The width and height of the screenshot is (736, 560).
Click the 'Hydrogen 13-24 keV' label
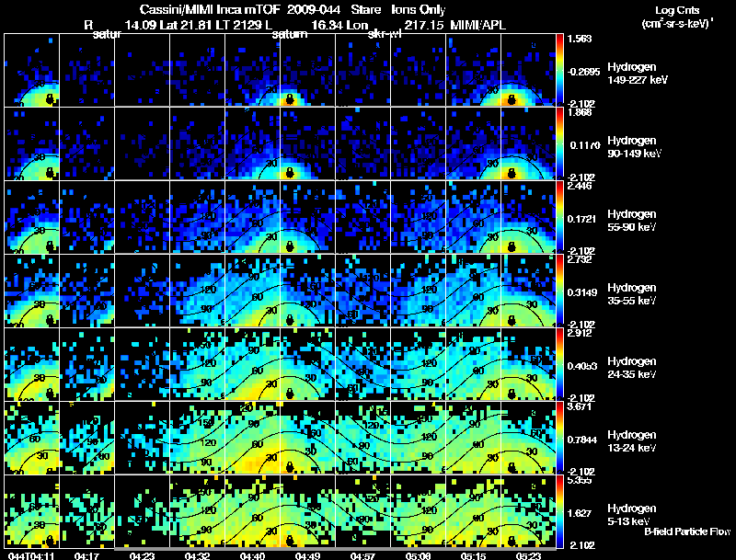632,441
